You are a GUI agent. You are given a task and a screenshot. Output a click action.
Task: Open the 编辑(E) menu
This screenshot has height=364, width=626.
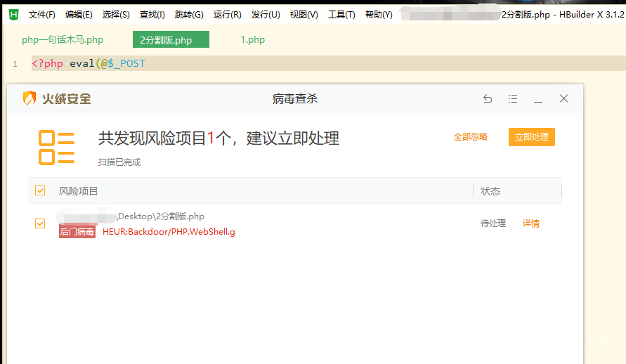tap(79, 15)
